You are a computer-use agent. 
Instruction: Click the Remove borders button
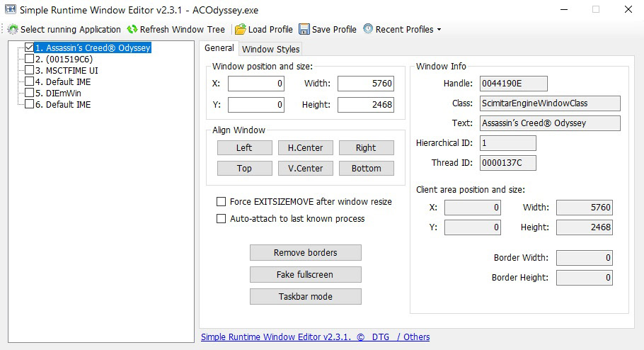[x=306, y=252]
